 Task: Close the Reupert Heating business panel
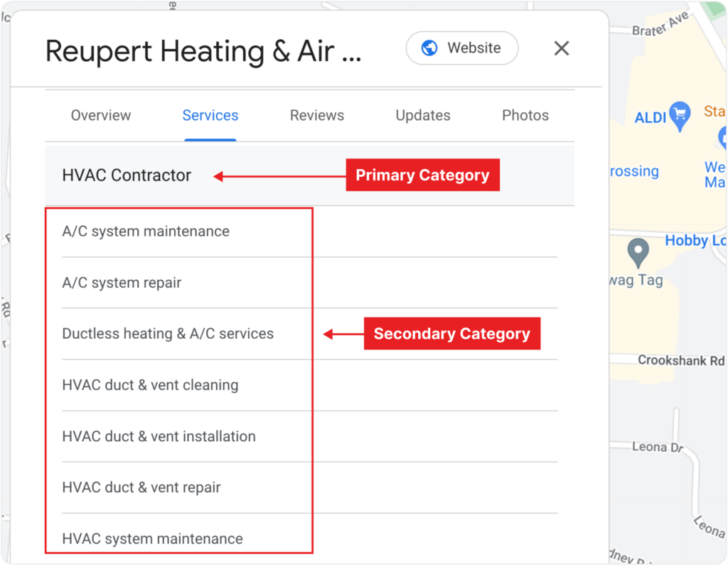562,48
